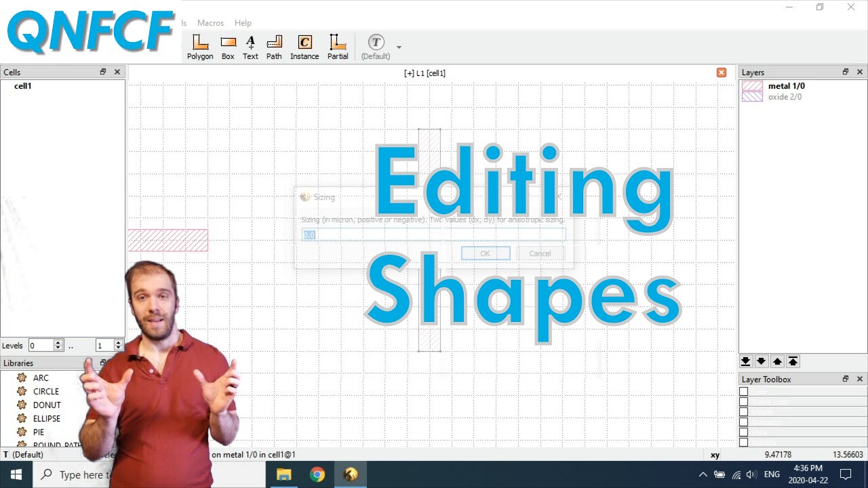Float the Layers panel
Screen dimensions: 868x488
tap(846, 72)
